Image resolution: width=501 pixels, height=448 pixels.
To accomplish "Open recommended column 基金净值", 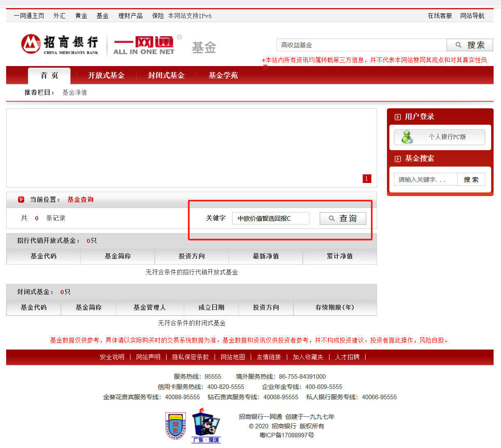I will [x=75, y=93].
